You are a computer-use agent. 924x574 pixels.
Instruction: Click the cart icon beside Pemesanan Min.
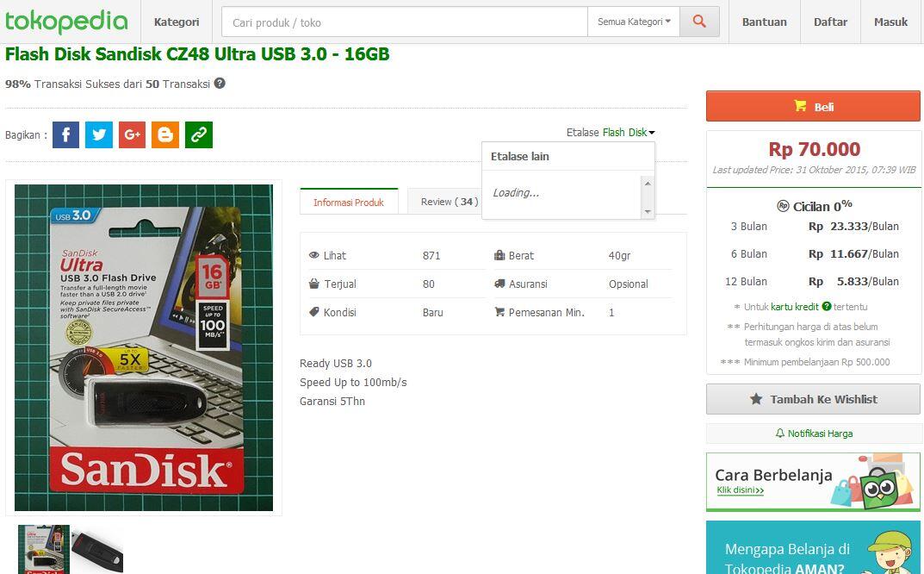point(499,312)
